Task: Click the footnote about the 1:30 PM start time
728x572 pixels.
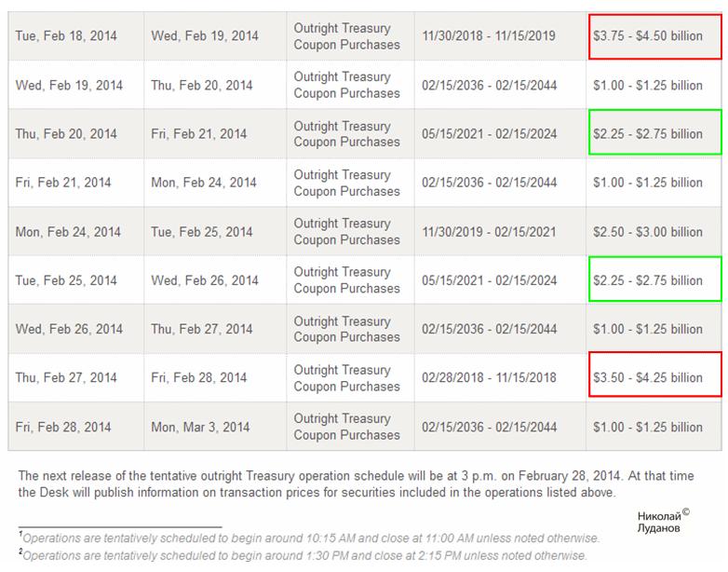Action: (303, 555)
